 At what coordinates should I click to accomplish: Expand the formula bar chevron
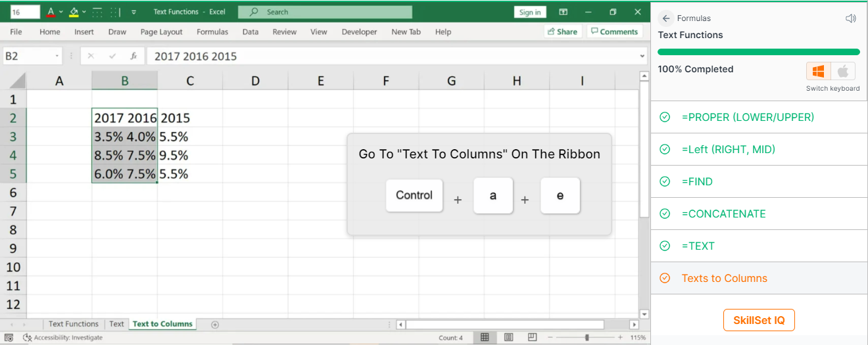click(x=643, y=57)
